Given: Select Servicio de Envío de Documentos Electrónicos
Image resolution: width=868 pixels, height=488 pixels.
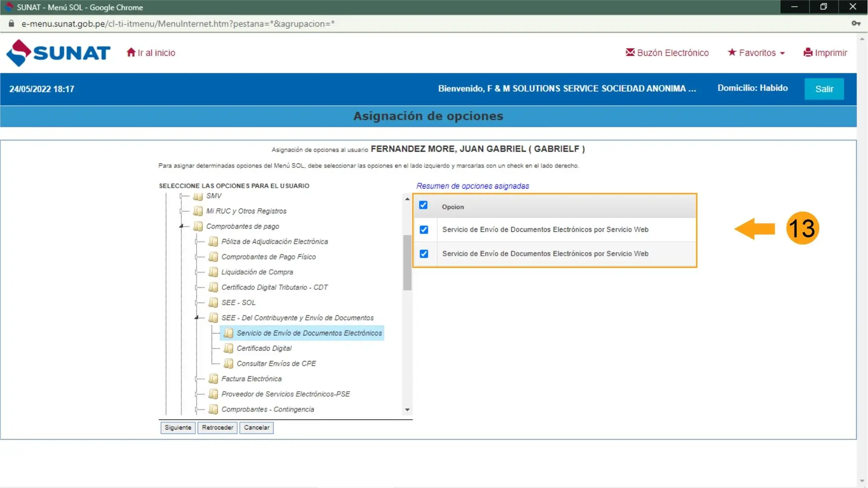Looking at the screenshot, I should (309, 333).
